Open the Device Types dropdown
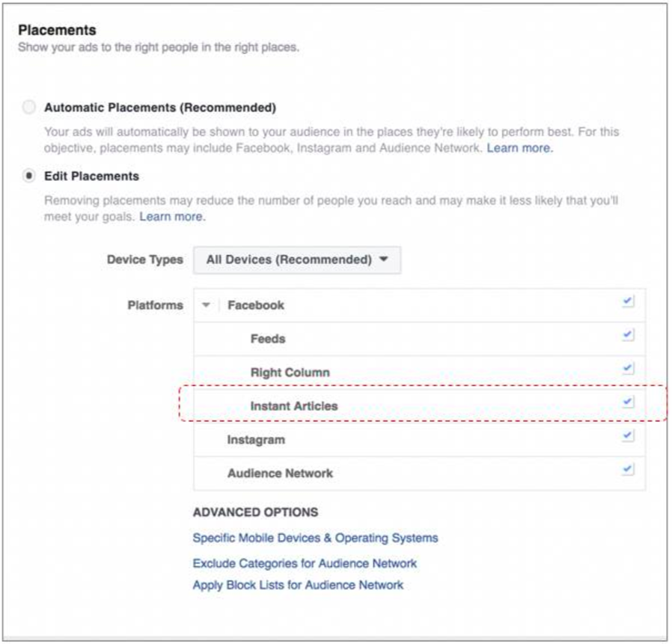Viewport: 672px width, 644px height. (x=297, y=260)
